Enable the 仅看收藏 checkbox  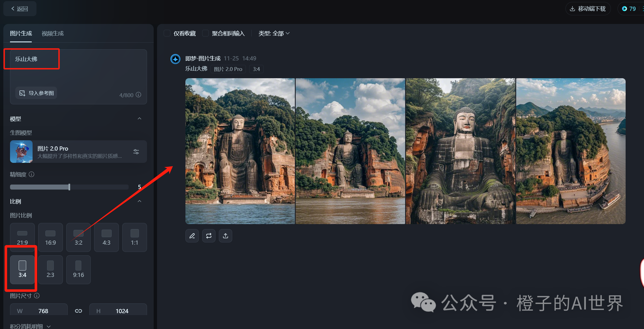coord(167,33)
